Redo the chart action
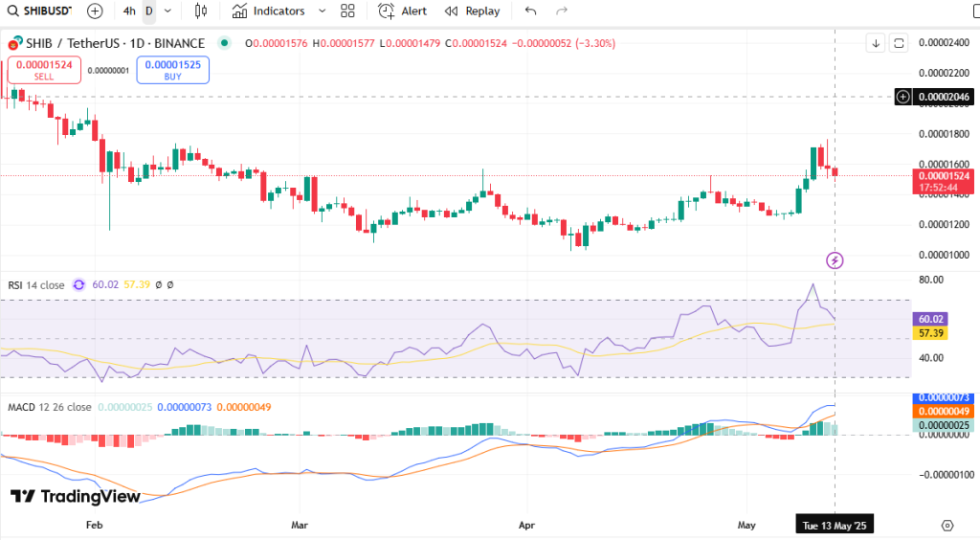 (x=562, y=11)
